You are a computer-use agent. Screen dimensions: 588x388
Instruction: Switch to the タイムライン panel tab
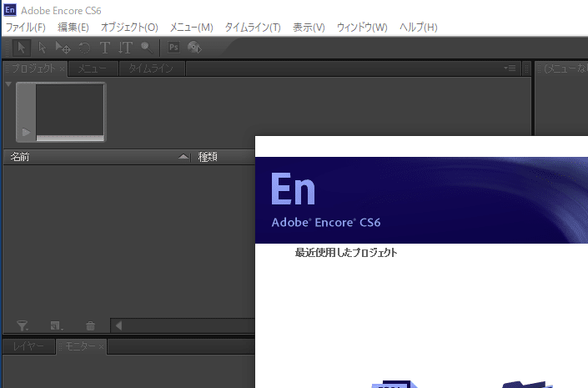point(151,68)
